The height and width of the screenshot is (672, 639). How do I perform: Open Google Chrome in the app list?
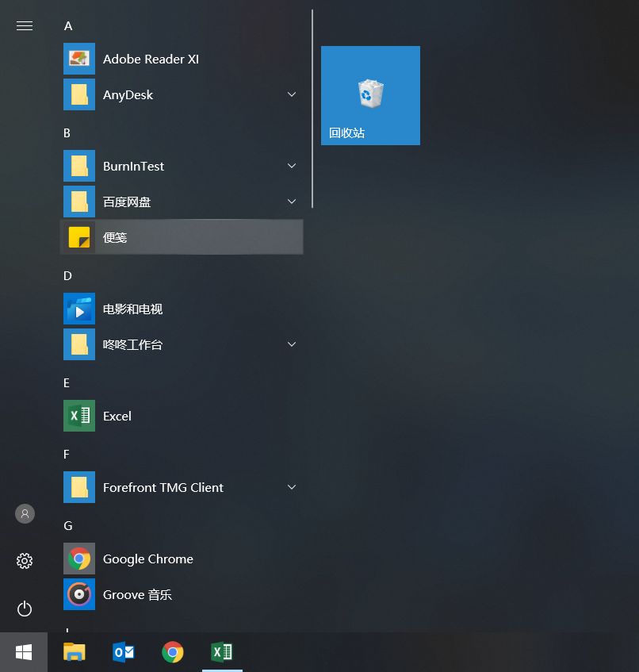click(x=147, y=559)
